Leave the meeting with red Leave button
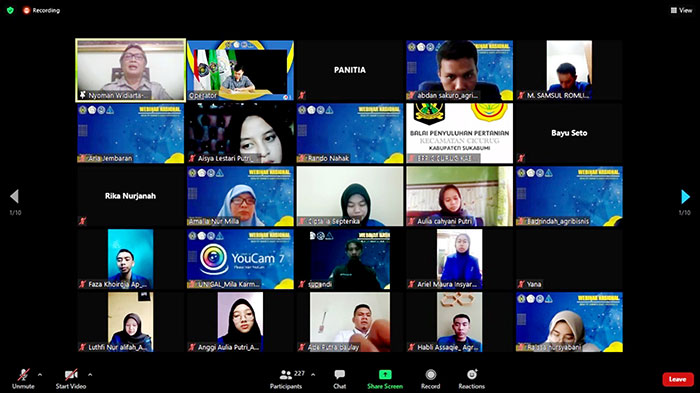The image size is (700, 393). (678, 379)
